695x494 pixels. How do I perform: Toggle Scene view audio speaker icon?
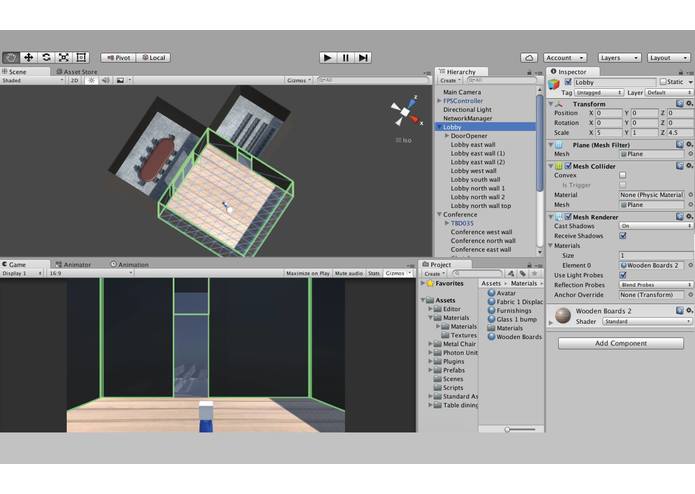[x=105, y=80]
